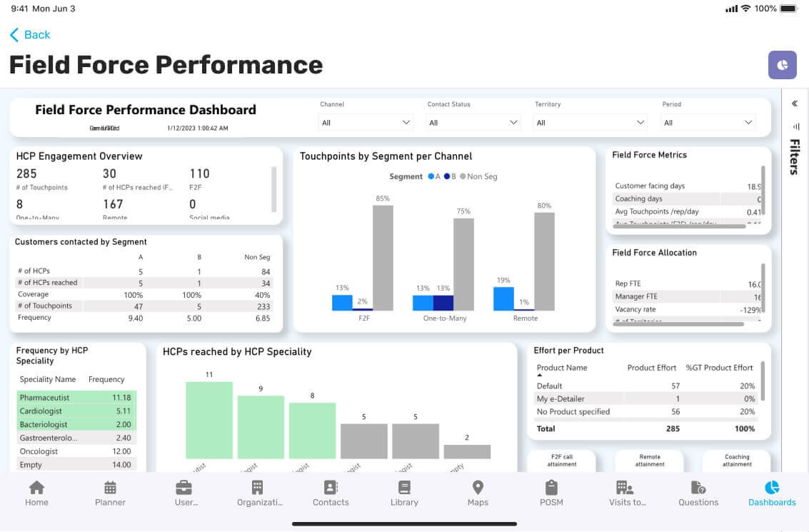
Task: Open the F2F call attainment card
Action: 561,461
